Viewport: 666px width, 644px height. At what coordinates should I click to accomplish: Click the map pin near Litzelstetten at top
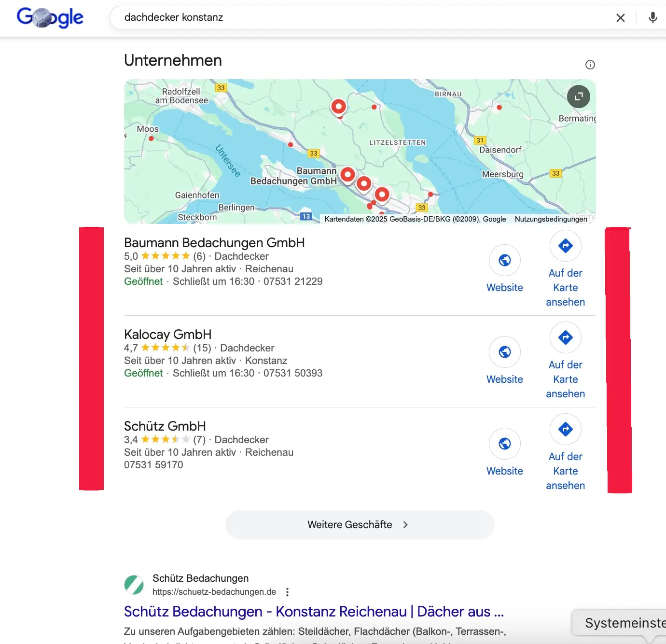click(339, 107)
